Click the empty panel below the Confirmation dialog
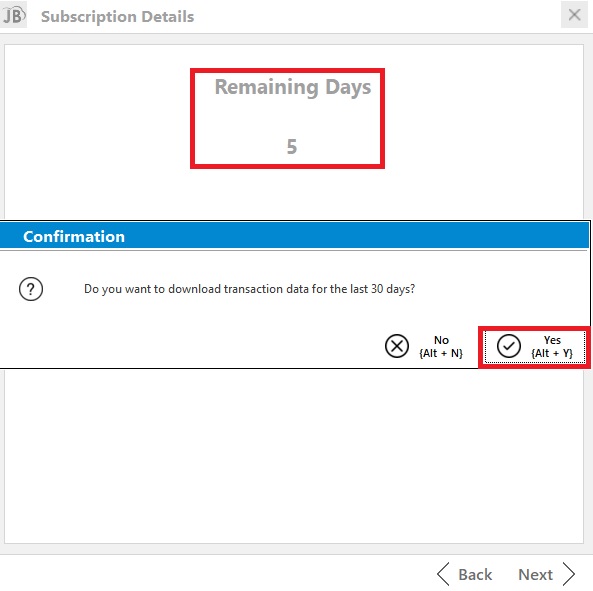This screenshot has height=591, width=593. pyautogui.click(x=294, y=456)
